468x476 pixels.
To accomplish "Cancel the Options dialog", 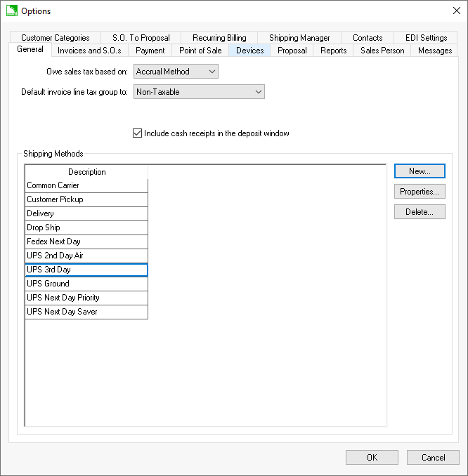I will (x=433, y=458).
